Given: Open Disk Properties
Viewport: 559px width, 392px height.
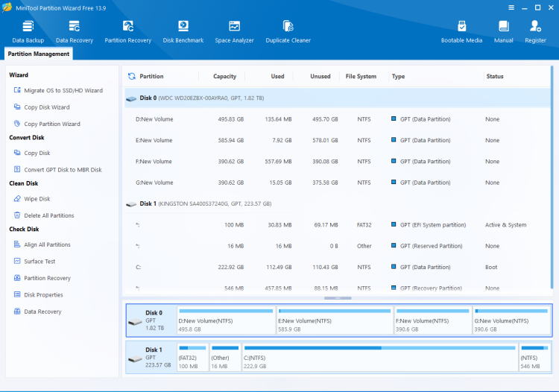Looking at the screenshot, I should tap(38, 294).
